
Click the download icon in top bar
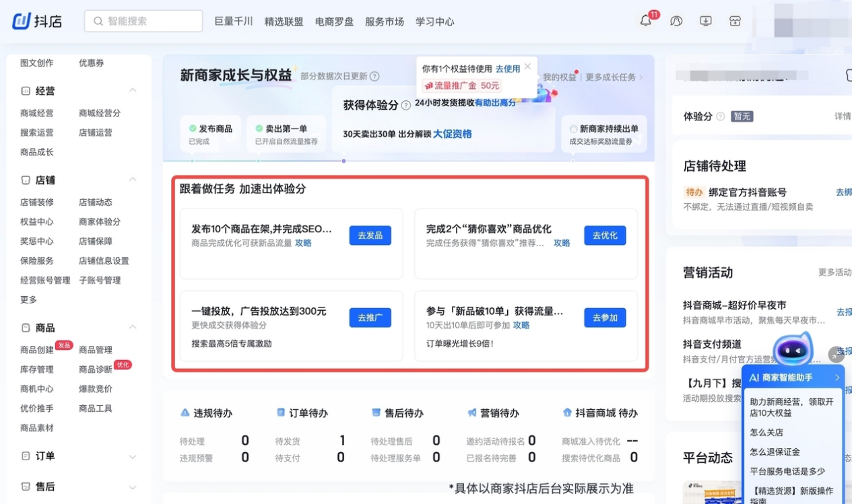click(706, 22)
